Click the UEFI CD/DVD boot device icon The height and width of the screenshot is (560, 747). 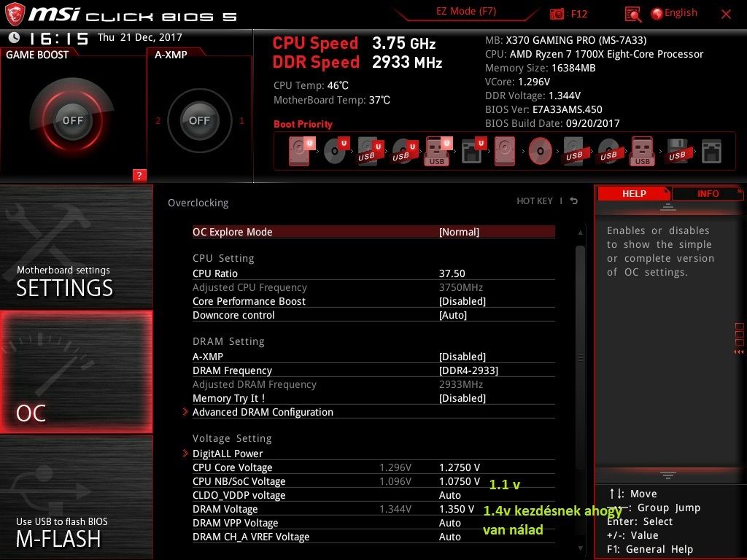[x=336, y=151]
